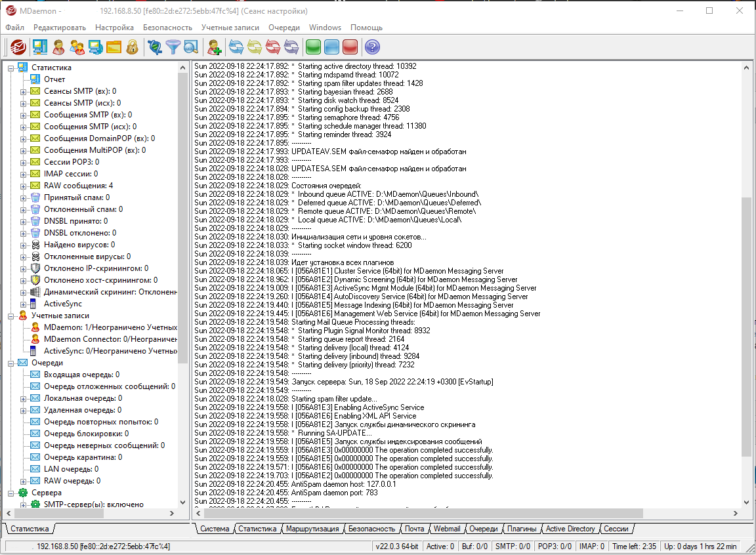This screenshot has width=756, height=555.
Task: Click the red square toolbar button
Action: [350, 47]
